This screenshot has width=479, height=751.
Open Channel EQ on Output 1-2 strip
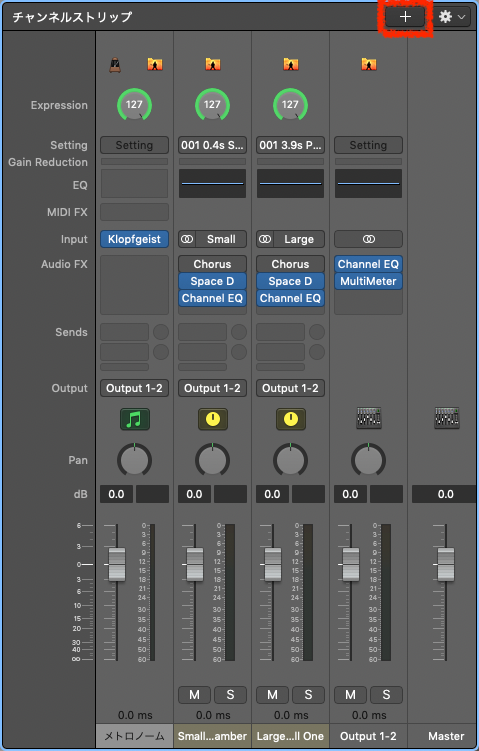point(369,264)
